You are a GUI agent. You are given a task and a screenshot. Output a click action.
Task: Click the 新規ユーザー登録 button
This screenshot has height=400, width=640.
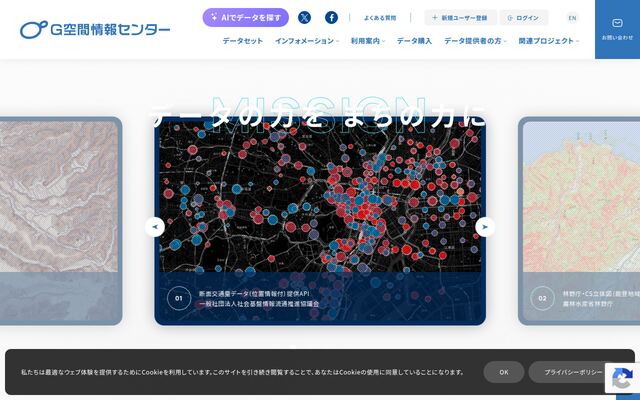[x=460, y=18]
